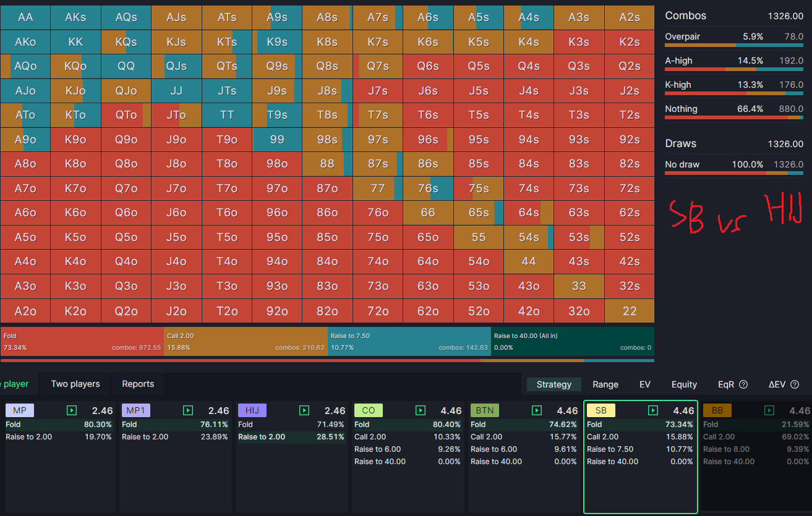Image resolution: width=812 pixels, height=516 pixels.
Task: Open the Reports tab
Action: click(138, 384)
